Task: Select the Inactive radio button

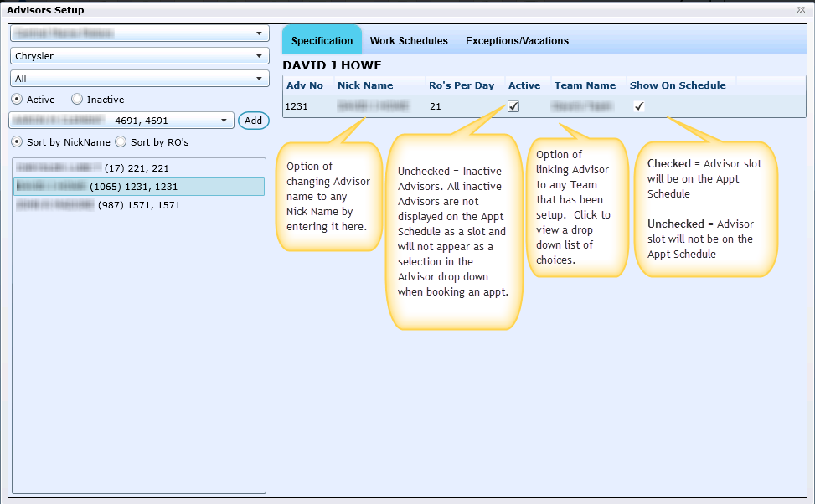Action: [x=77, y=100]
